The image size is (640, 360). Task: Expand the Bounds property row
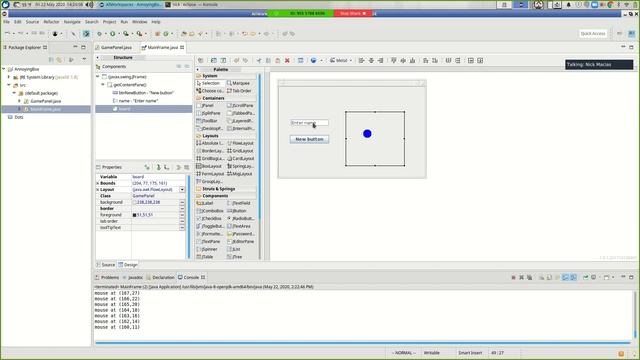point(98,183)
